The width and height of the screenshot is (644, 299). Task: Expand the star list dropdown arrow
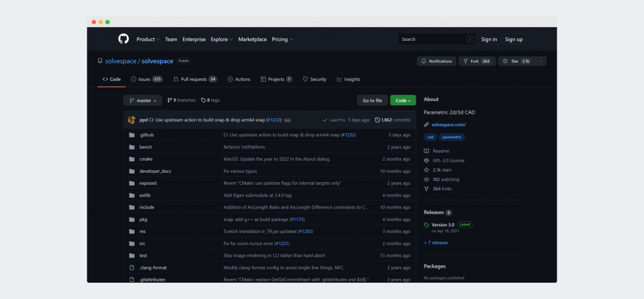click(x=541, y=61)
